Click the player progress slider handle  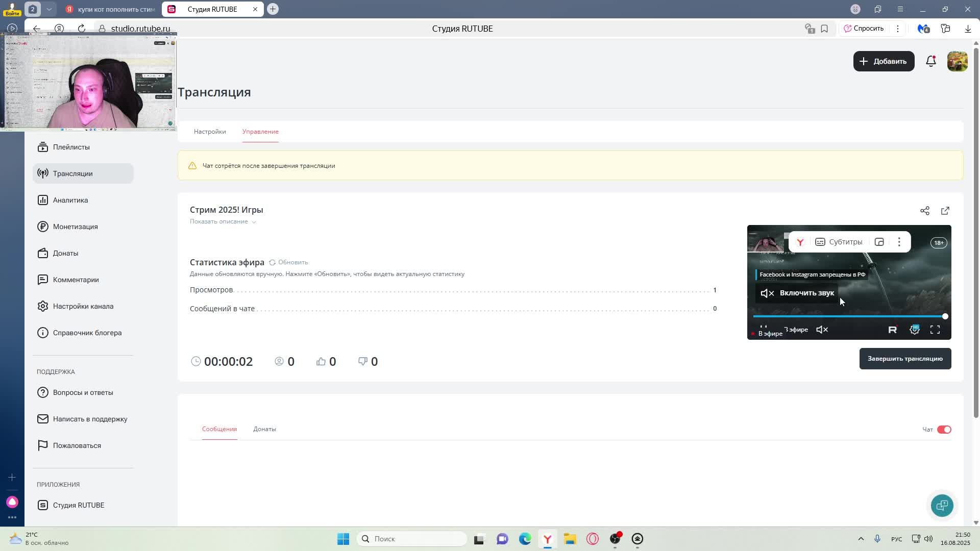pos(945,317)
